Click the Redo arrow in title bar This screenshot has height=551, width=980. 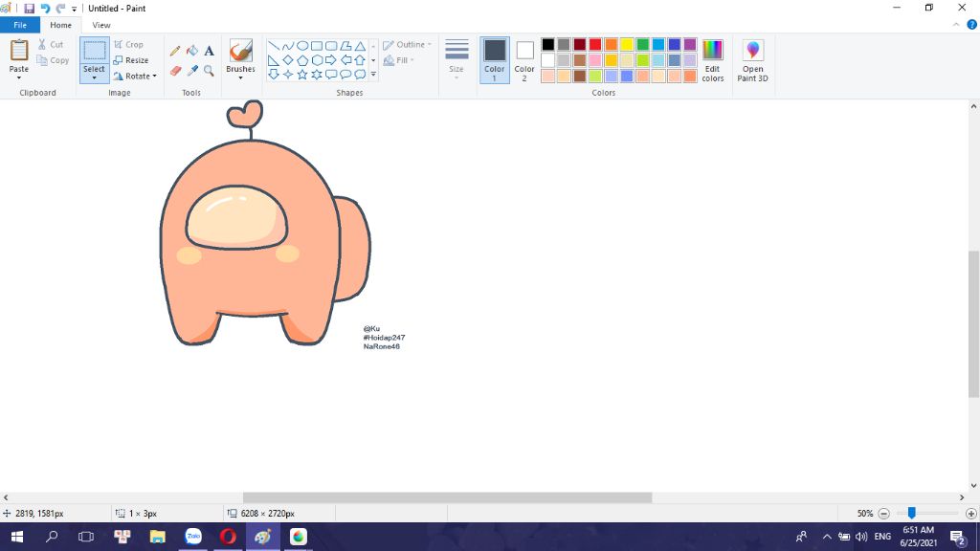pyautogui.click(x=60, y=9)
